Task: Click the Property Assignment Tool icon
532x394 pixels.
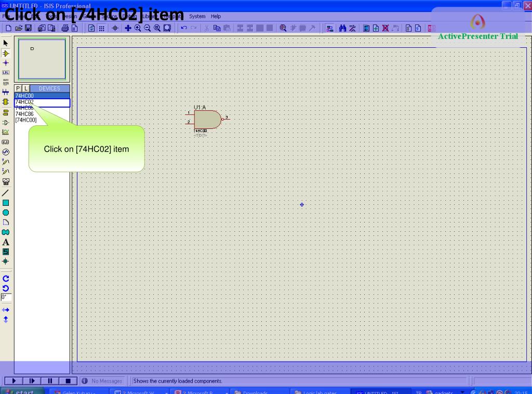Action: coord(353,28)
